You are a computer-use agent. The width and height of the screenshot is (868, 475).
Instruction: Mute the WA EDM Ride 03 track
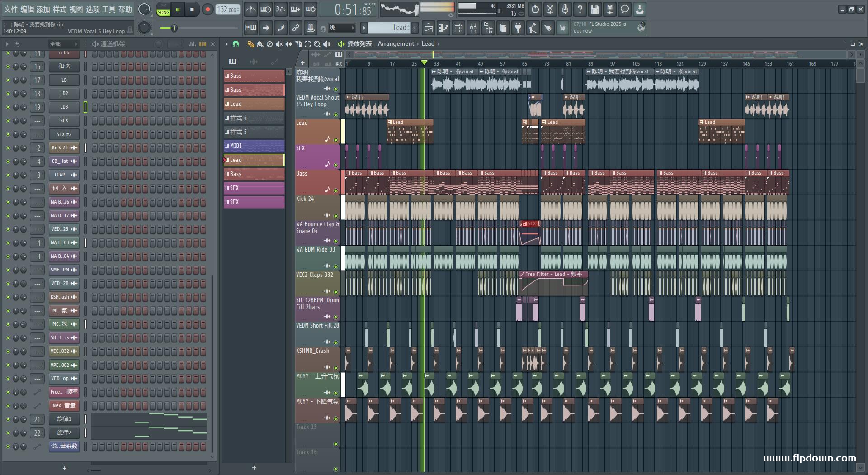click(x=335, y=266)
